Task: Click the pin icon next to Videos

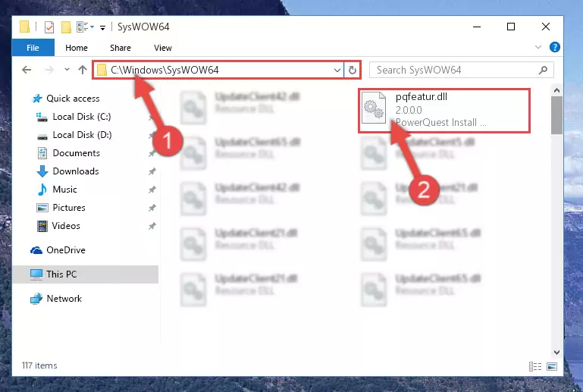Action: pyautogui.click(x=152, y=226)
